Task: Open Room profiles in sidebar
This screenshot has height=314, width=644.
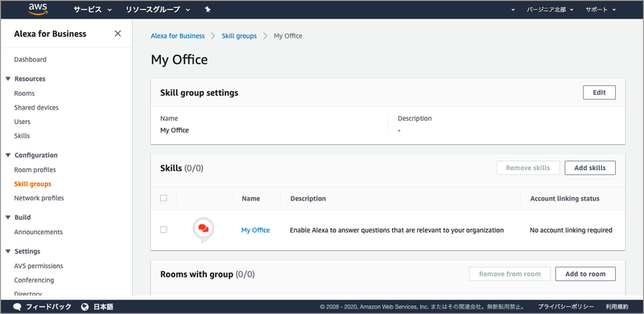Action: [x=35, y=170]
